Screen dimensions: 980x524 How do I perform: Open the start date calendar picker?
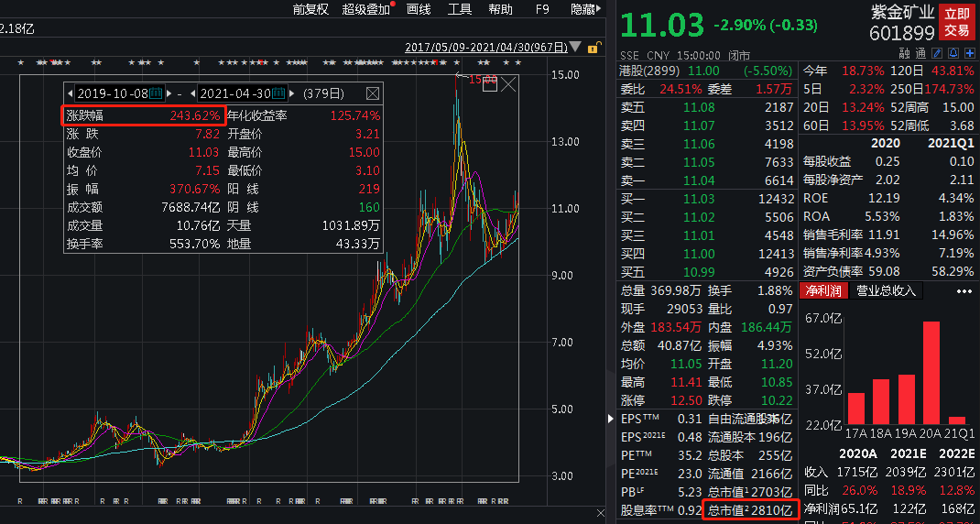(x=157, y=93)
